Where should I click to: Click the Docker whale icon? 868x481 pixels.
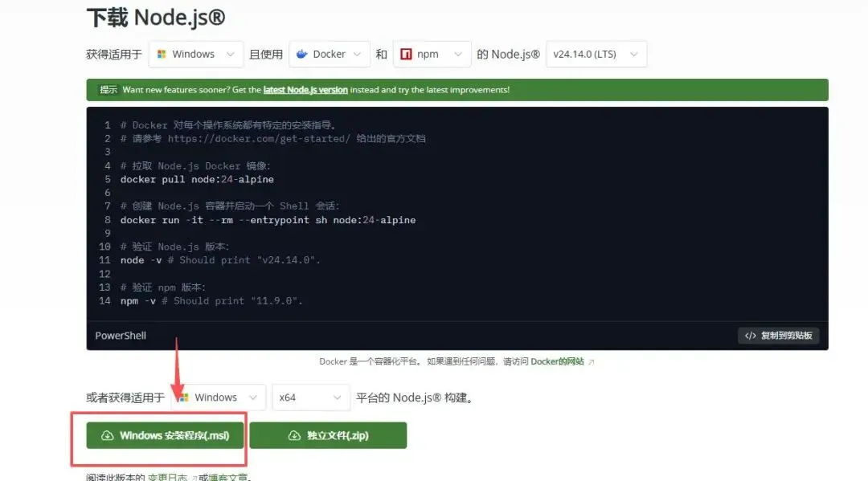point(301,54)
